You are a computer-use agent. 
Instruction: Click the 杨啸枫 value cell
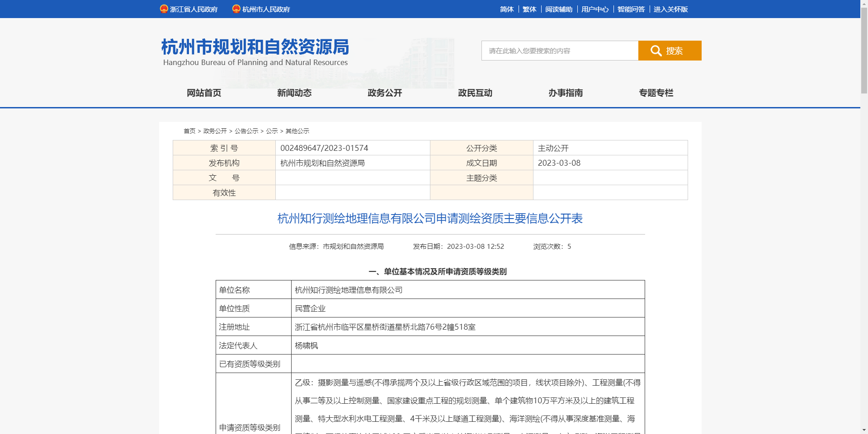[x=468, y=345]
